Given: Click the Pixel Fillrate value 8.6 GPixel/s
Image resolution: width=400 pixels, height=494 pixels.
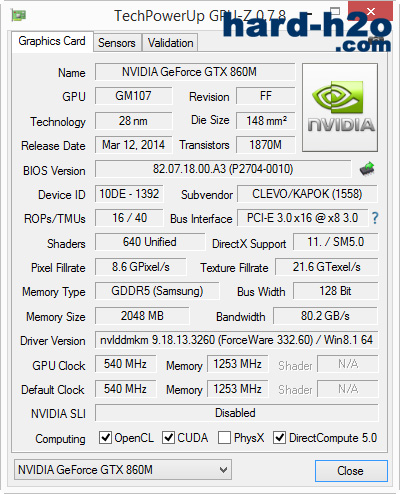Looking at the screenshot, I should tap(141, 267).
